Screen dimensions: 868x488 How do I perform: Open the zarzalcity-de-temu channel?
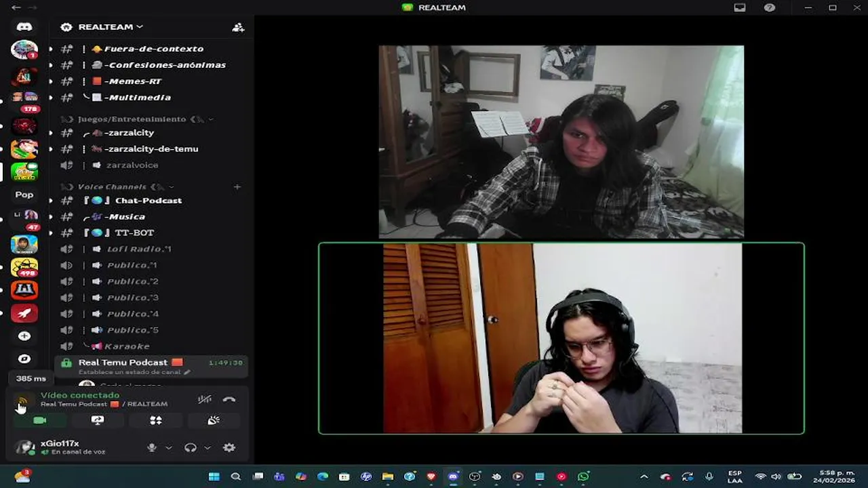(151, 149)
